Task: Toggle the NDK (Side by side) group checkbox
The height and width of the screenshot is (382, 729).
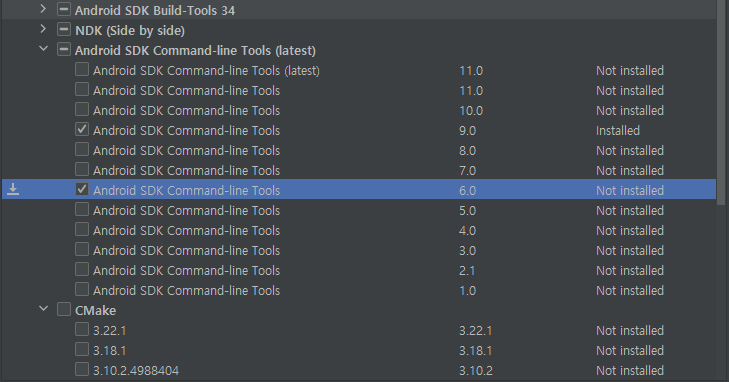Action: pos(64,29)
